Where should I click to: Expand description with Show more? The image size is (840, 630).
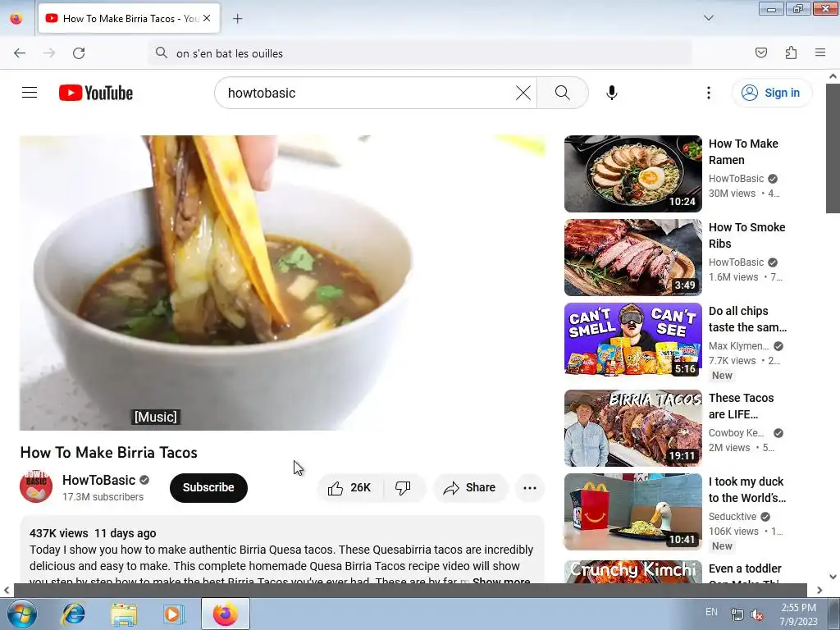(501, 582)
